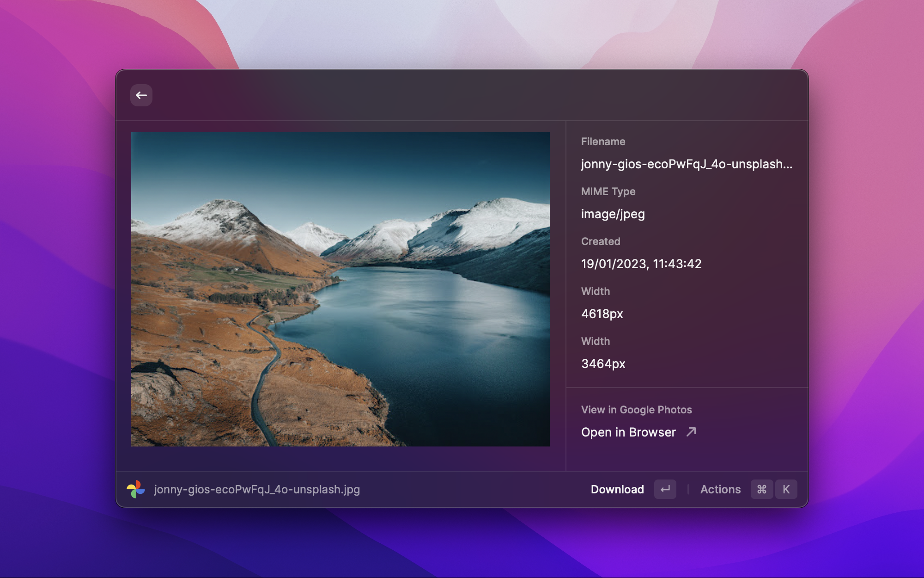Viewport: 924px width, 578px height.
Task: Open in Browser link
Action: pos(628,432)
